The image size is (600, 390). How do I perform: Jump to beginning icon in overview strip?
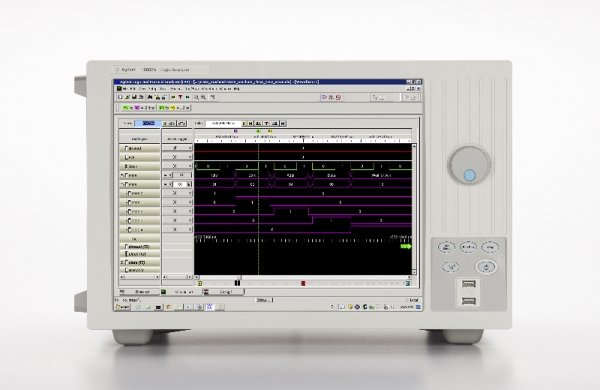(200, 283)
